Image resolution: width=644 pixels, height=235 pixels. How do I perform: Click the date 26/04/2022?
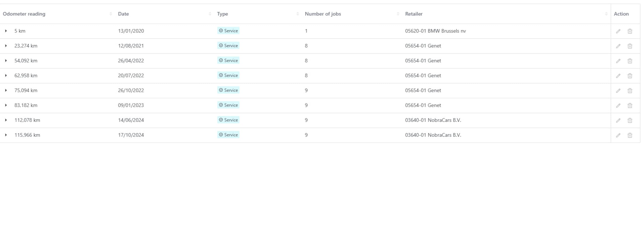pos(131,60)
